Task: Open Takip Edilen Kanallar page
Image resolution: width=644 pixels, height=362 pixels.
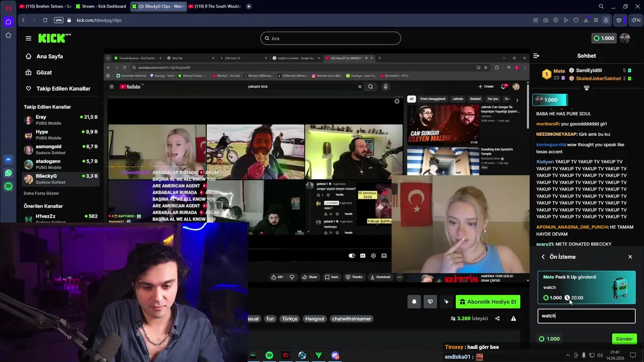Action: point(63,88)
